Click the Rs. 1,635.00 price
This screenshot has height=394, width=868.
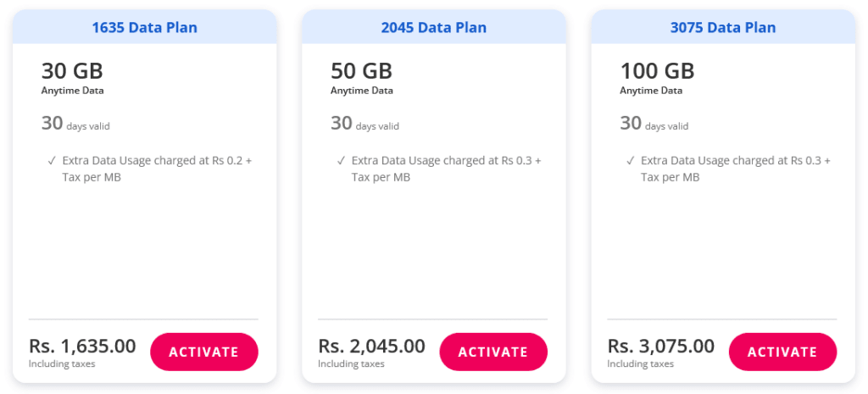pyautogui.click(x=82, y=346)
